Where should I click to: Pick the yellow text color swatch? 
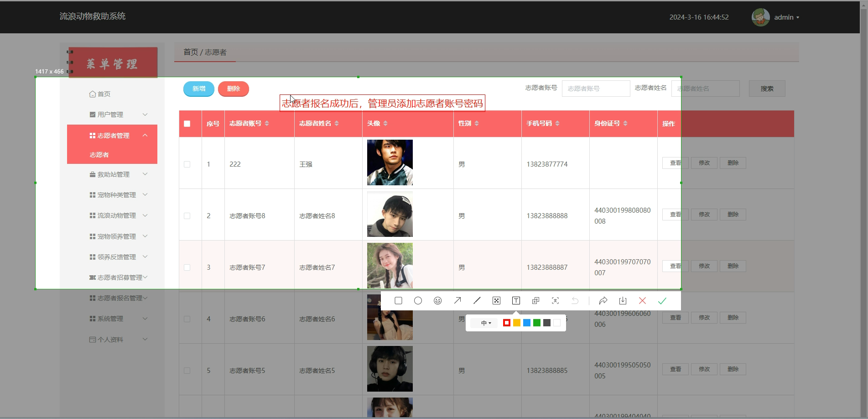pyautogui.click(x=517, y=323)
